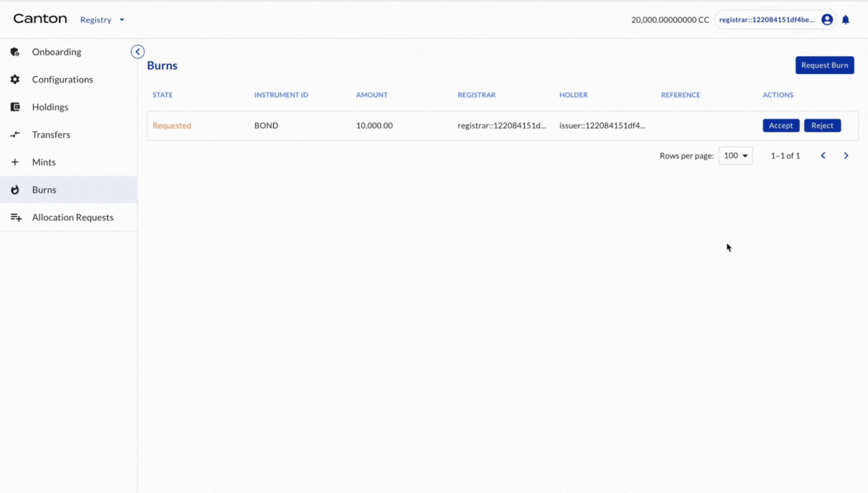Select Allocation Requests in the navigation menu
This screenshot has height=493, width=868.
pyautogui.click(x=73, y=217)
